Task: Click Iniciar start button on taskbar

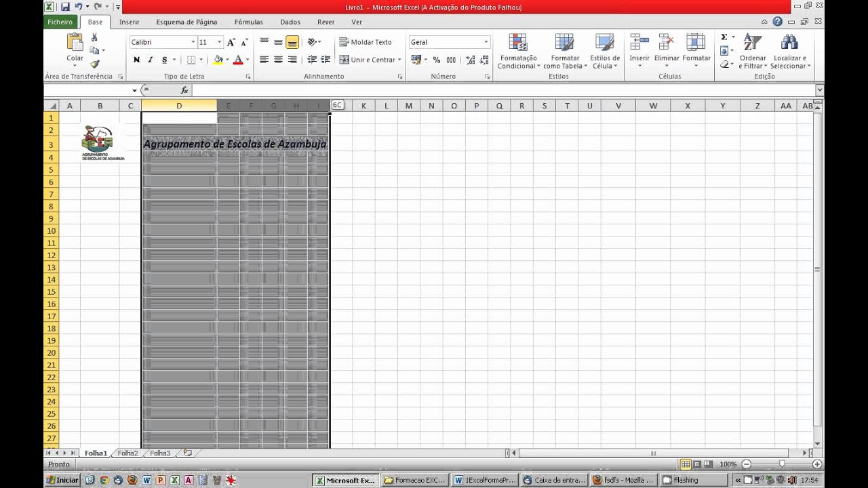Action: [x=62, y=480]
